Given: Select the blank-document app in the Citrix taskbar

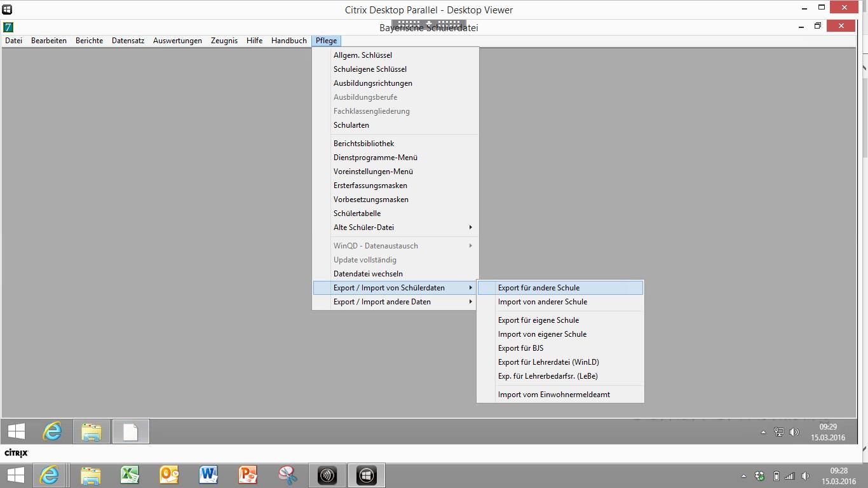Looking at the screenshot, I should pyautogui.click(x=130, y=431).
